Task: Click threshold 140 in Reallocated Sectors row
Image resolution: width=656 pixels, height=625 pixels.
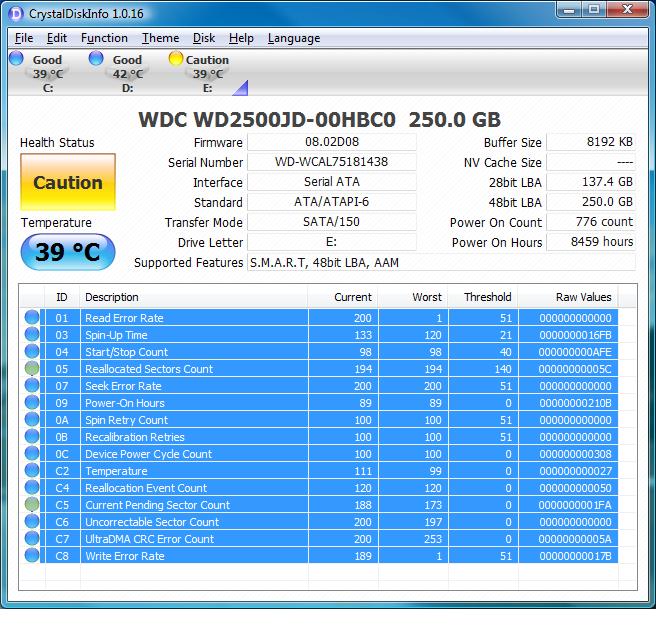Action: click(502, 369)
